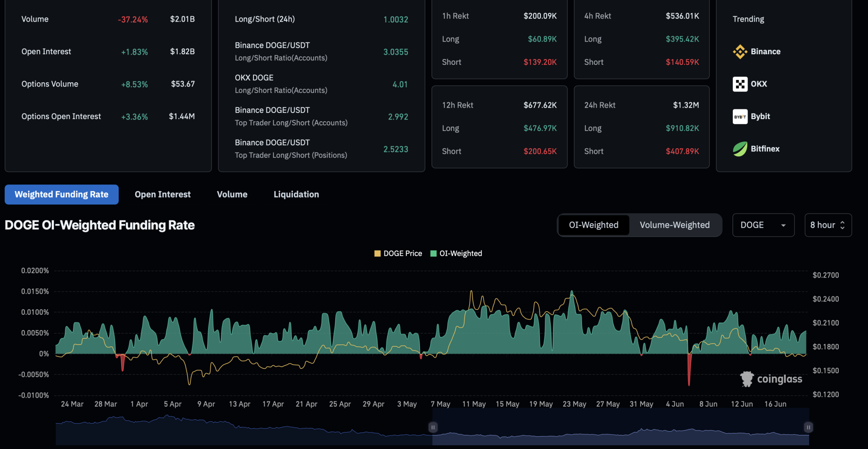The height and width of the screenshot is (449, 868).
Task: Open the 8 hour interval dropdown
Action: click(827, 225)
